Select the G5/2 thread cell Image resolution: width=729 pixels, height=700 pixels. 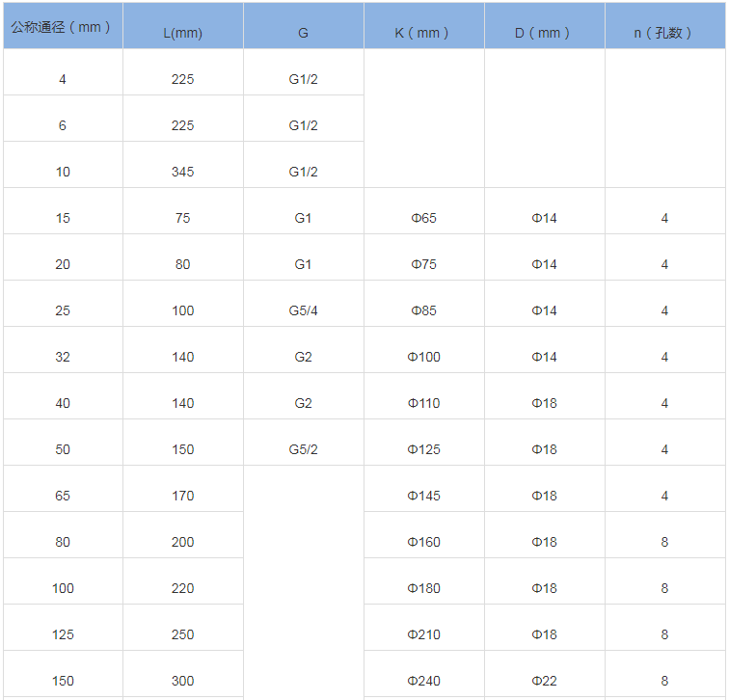pyautogui.click(x=304, y=449)
